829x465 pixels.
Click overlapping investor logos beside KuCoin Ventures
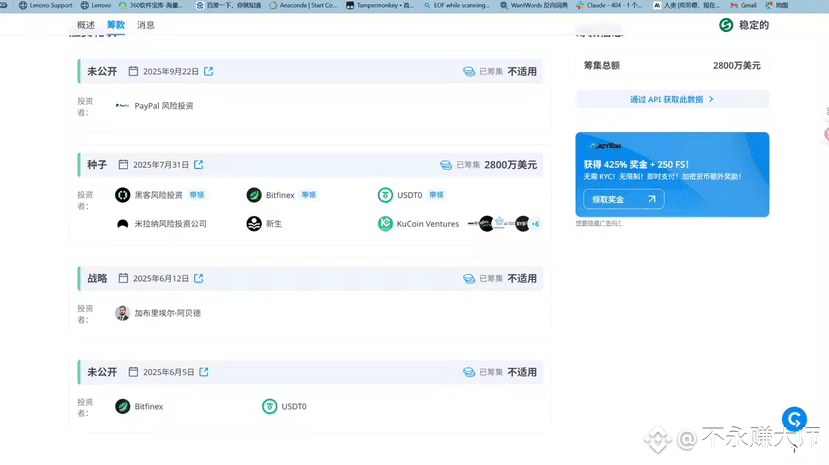[499, 224]
